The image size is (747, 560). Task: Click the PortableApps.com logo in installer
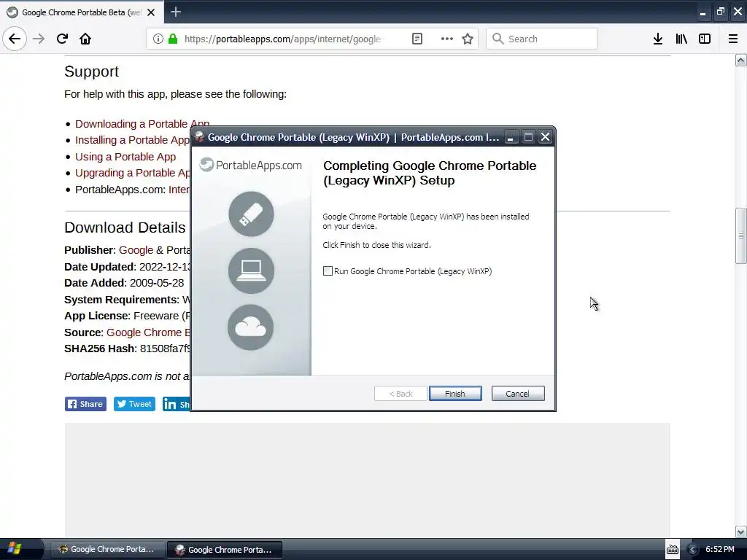tap(251, 166)
